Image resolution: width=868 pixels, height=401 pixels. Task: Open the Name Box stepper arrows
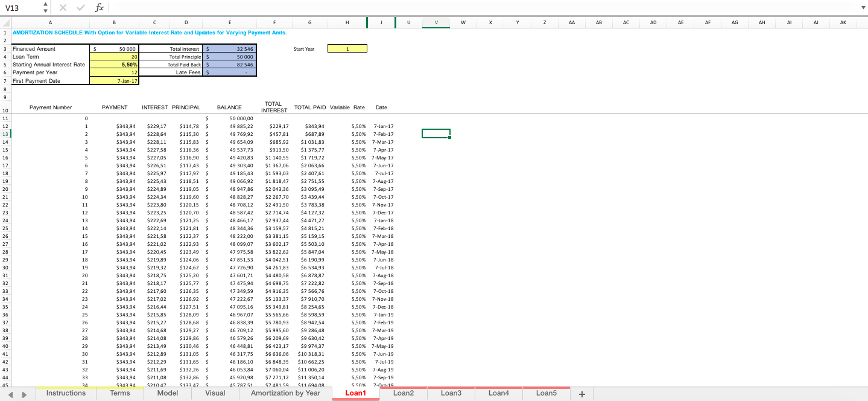click(46, 7)
